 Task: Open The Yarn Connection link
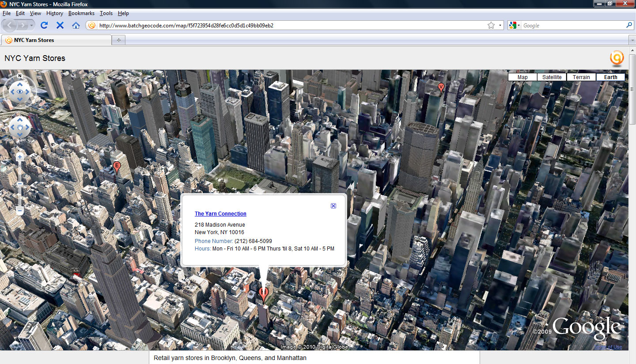click(220, 213)
